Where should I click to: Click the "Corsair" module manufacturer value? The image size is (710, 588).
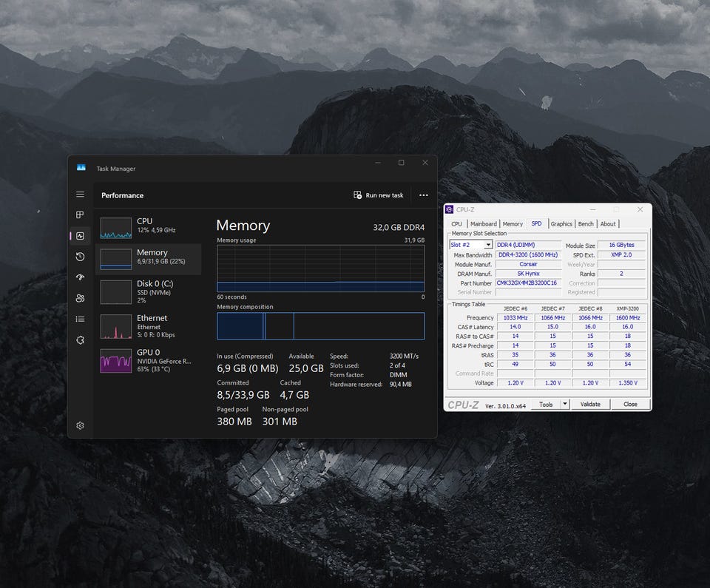pyautogui.click(x=528, y=264)
